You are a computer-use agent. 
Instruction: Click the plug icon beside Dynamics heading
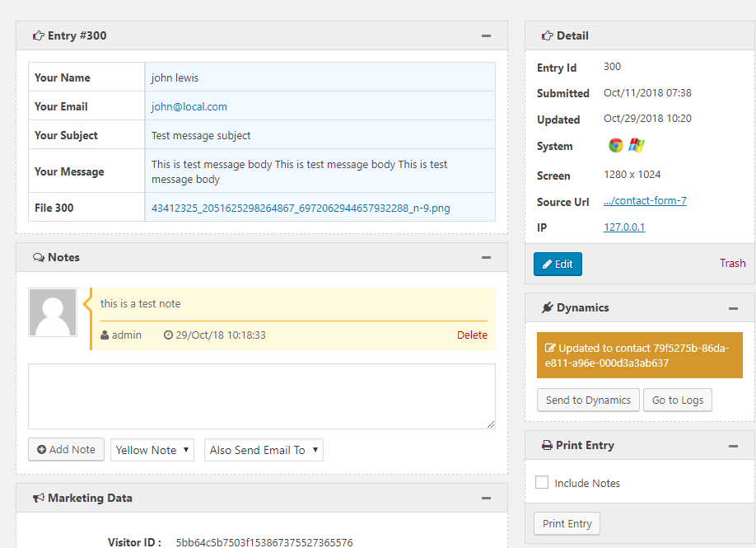click(x=547, y=307)
